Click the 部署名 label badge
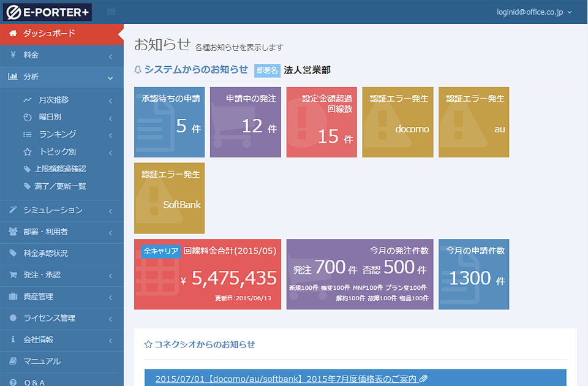The width and height of the screenshot is (588, 386). (267, 70)
